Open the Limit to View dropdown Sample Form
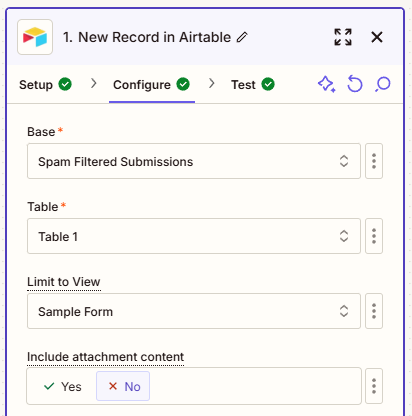Screen dimensions: 412x416 [194, 311]
